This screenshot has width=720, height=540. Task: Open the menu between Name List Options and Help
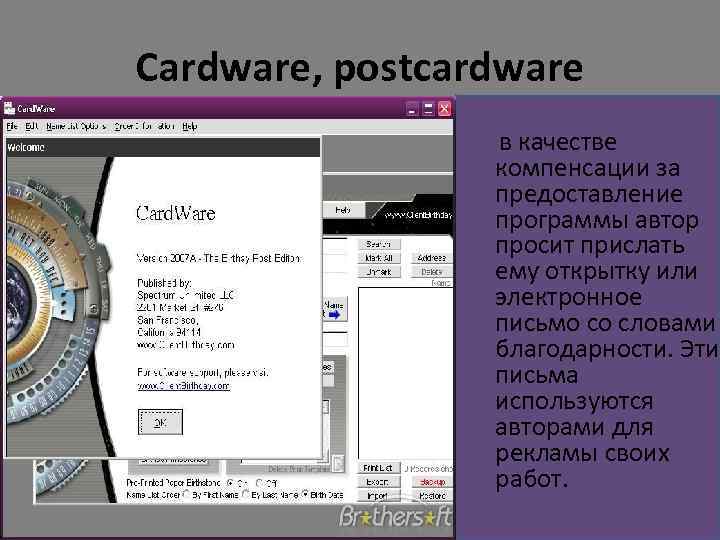[x=144, y=126]
